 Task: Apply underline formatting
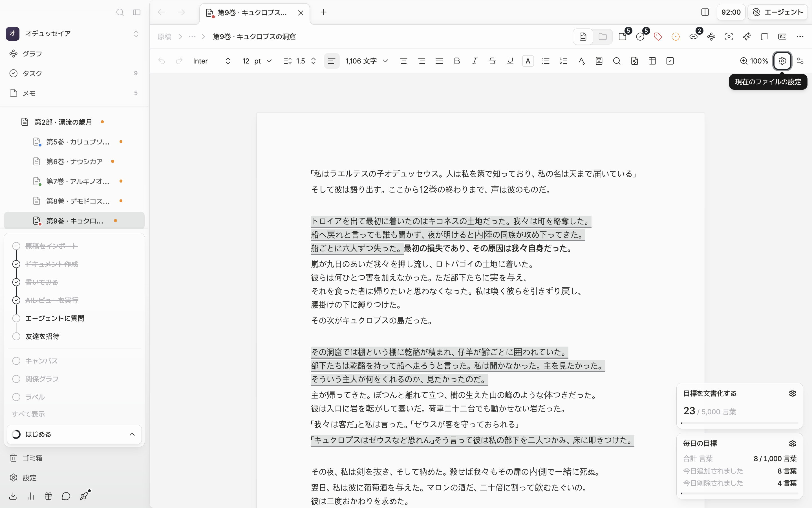[x=510, y=61]
